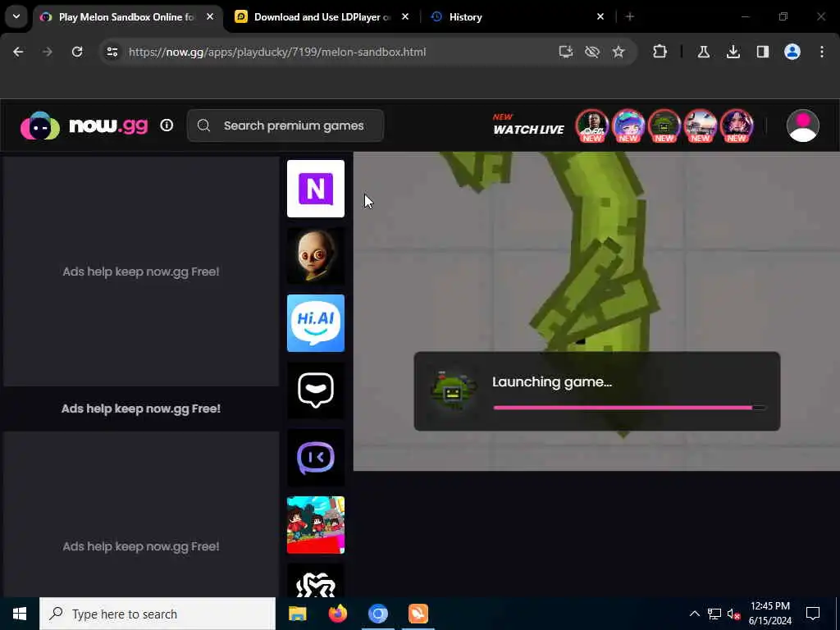The image size is (840, 630).
Task: Close the Play Melon Sandbox Online tab
Action: coord(210,16)
